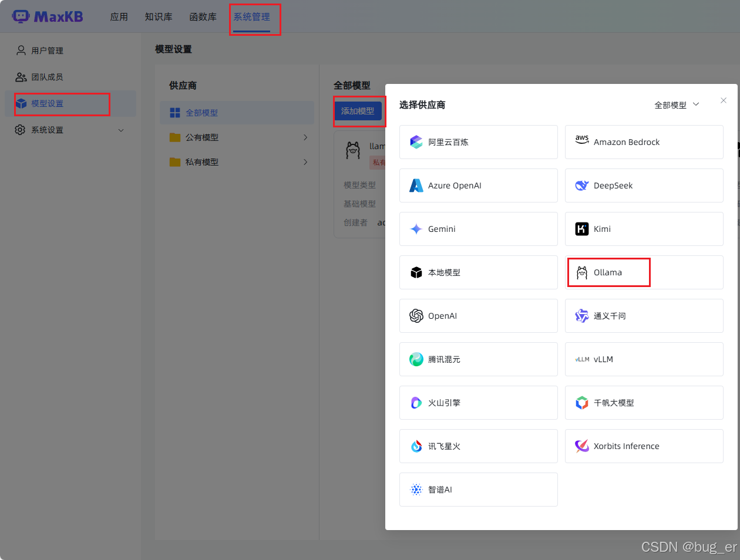740x560 pixels.
Task: Open the 全部模型 filter dropdown in dialog
Action: [677, 105]
